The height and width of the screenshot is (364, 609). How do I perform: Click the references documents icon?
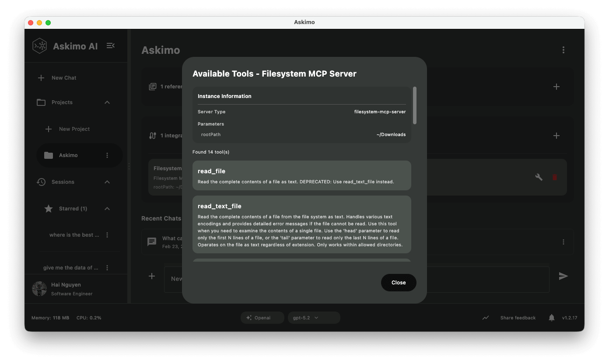pos(153,87)
